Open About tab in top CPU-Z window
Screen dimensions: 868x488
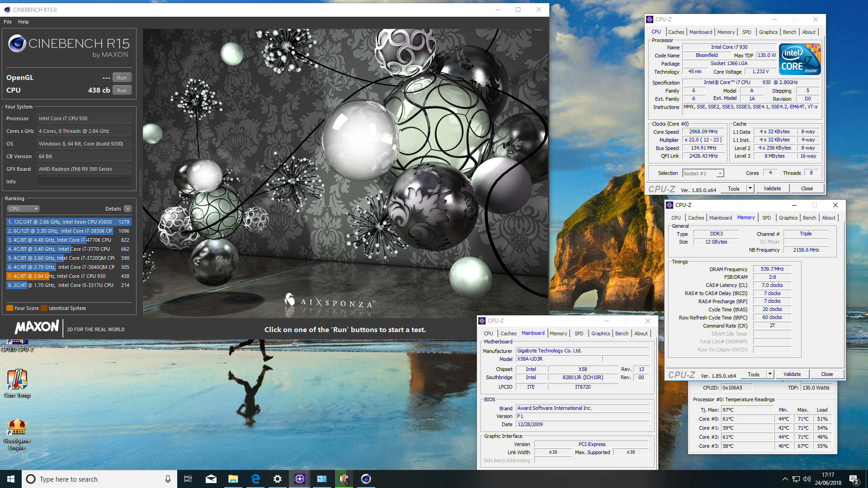point(809,32)
